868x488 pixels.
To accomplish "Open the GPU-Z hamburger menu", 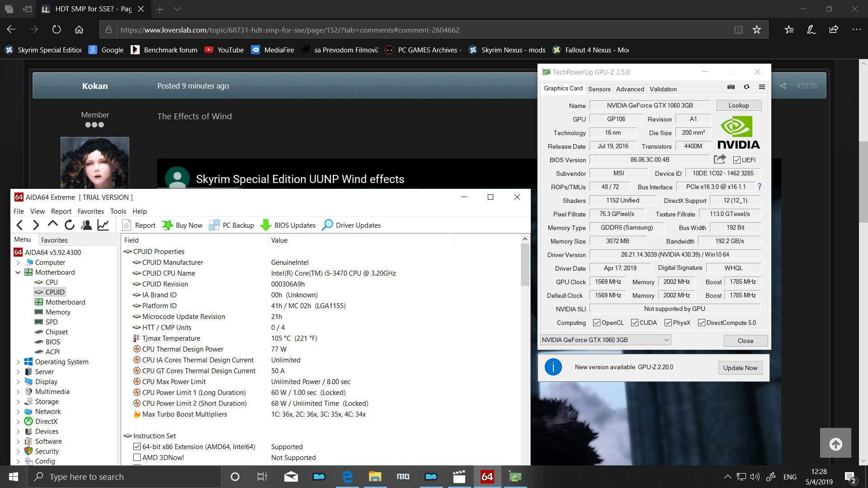I will tap(762, 87).
